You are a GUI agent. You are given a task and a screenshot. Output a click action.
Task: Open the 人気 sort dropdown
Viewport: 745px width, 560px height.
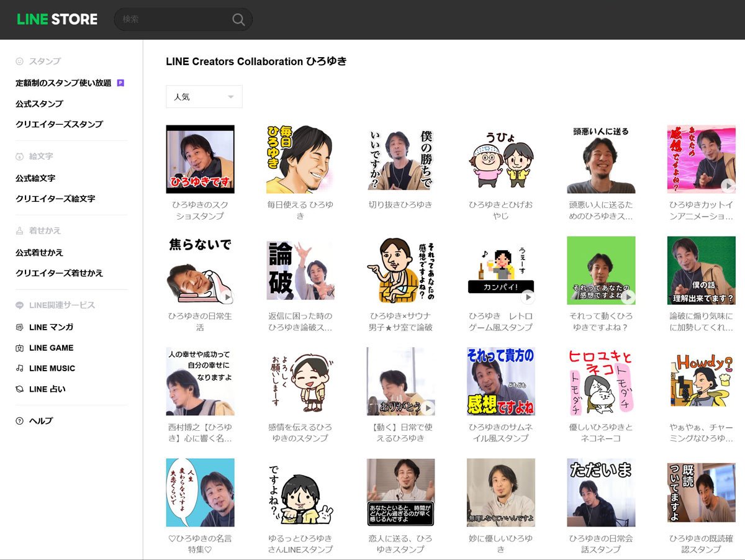click(x=204, y=97)
